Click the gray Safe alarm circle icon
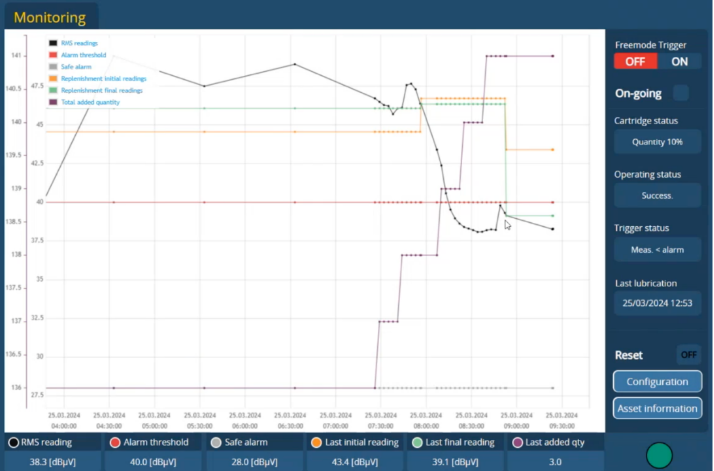714x471 pixels. click(216, 442)
